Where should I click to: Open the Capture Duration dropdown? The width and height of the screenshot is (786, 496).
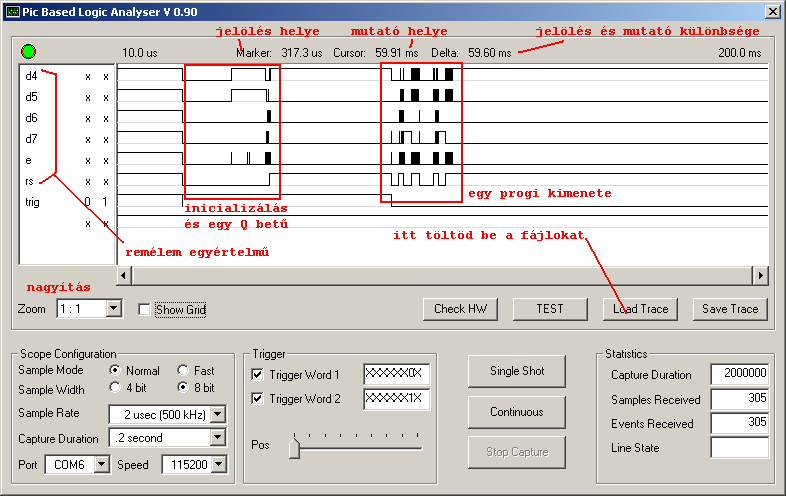(218, 437)
